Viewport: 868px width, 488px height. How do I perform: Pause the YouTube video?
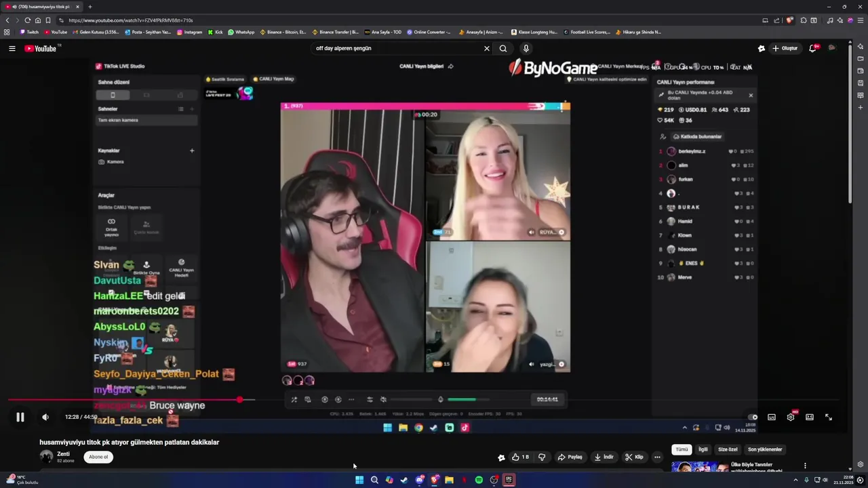(20, 418)
